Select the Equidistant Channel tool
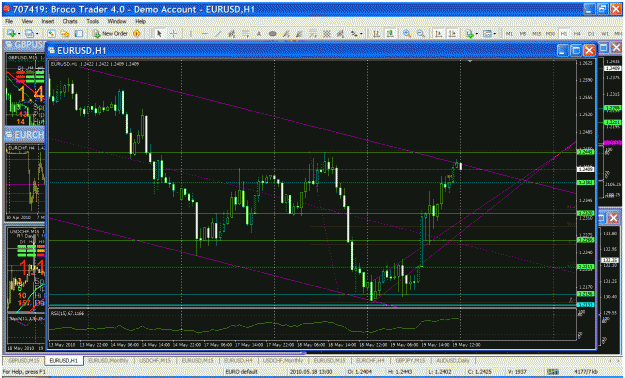 [232, 33]
